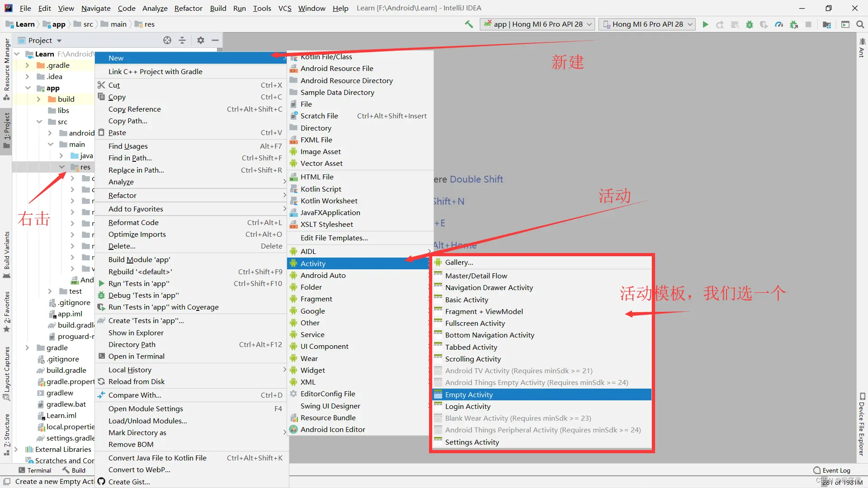The height and width of the screenshot is (488, 868).
Task: Collapse the res folder node
Action: point(62,167)
